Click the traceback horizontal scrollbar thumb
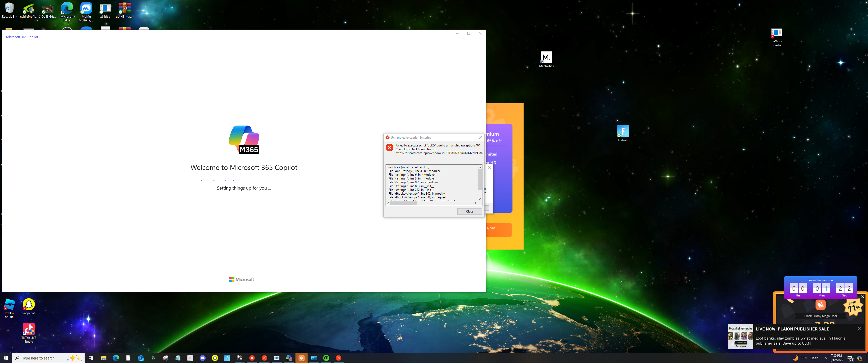Viewport: 868px width, 363px height. (x=403, y=203)
